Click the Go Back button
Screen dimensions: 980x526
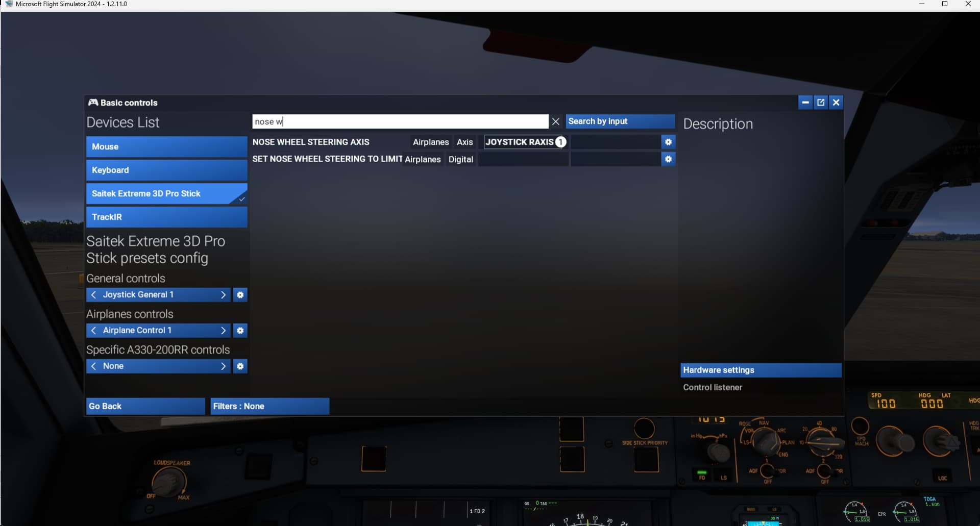[145, 406]
